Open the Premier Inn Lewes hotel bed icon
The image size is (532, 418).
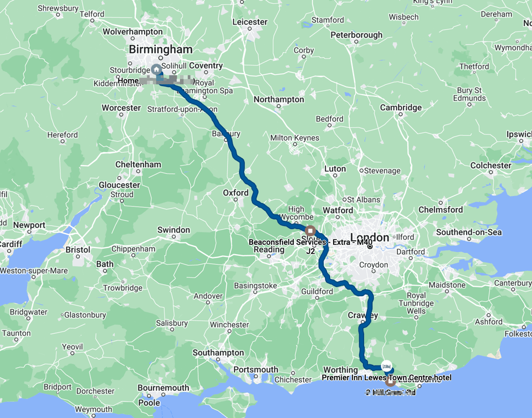[x=386, y=366]
